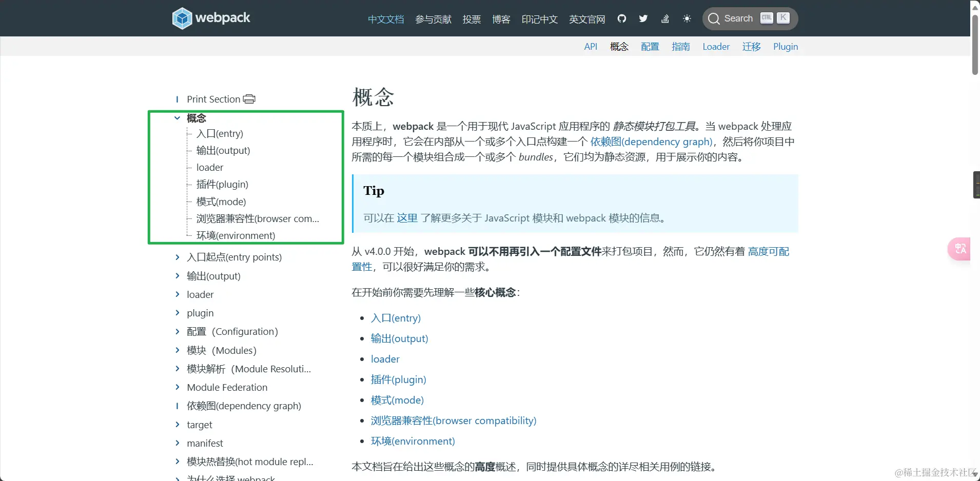Follow the 依赖图(dependency graph) article link
The height and width of the screenshot is (481, 980).
(x=651, y=142)
